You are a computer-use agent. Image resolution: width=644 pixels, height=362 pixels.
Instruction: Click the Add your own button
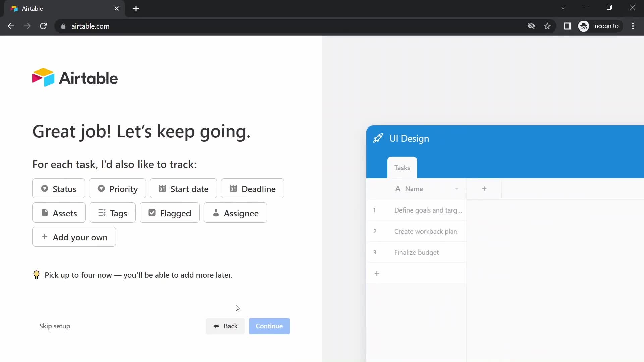tap(74, 237)
